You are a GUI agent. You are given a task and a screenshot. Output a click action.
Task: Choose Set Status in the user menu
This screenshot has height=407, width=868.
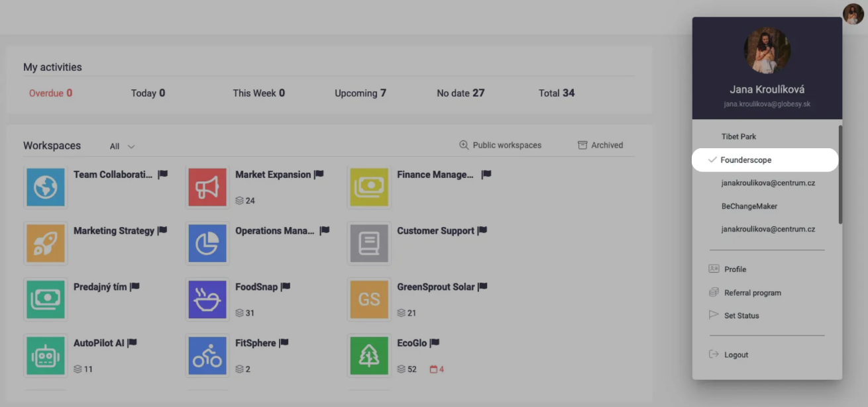(741, 316)
